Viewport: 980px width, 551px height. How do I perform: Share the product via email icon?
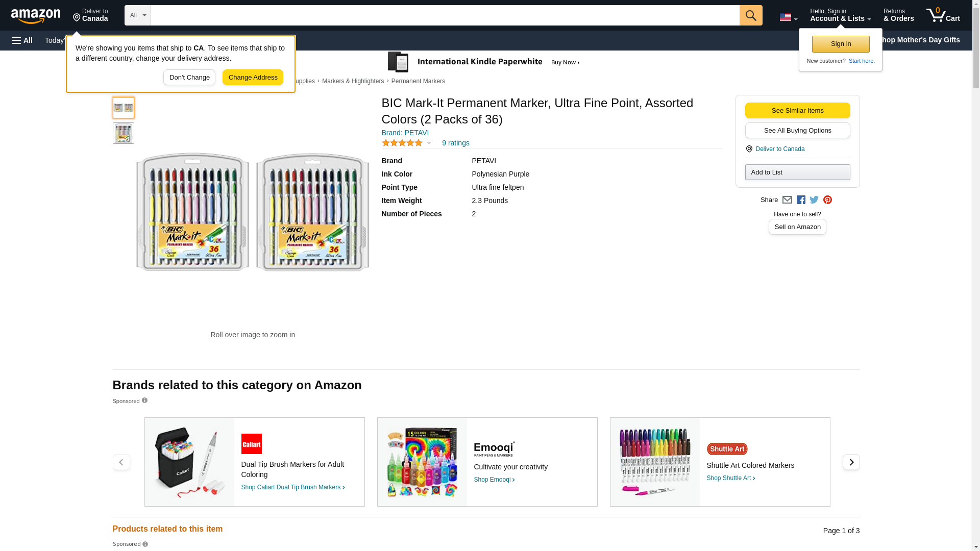click(x=787, y=200)
